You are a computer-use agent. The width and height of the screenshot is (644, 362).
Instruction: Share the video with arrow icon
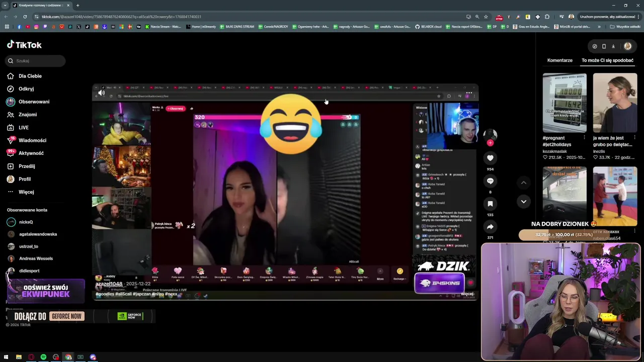point(490,227)
